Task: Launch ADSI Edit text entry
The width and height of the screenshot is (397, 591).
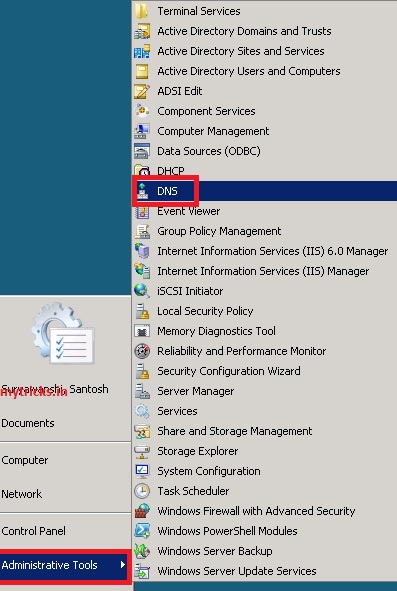Action: coord(180,91)
